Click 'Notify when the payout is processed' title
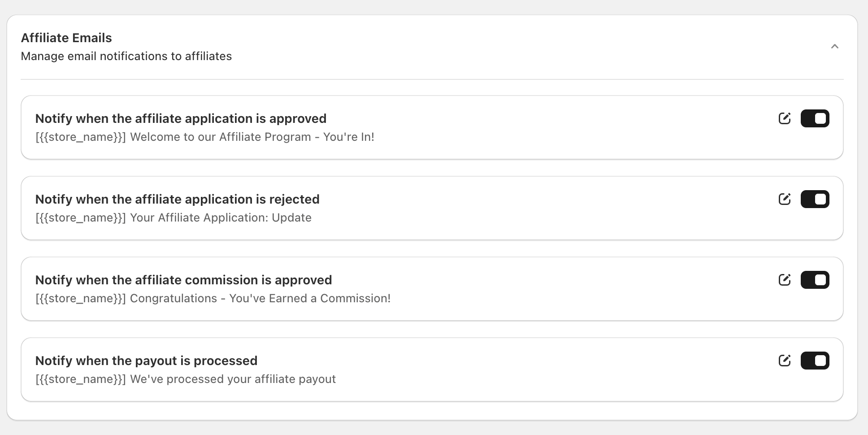 [146, 361]
